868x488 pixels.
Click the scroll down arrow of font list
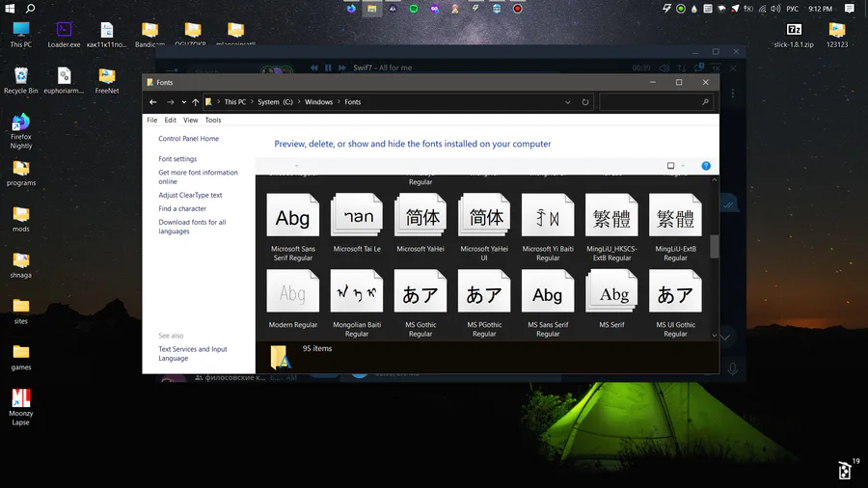coord(714,336)
